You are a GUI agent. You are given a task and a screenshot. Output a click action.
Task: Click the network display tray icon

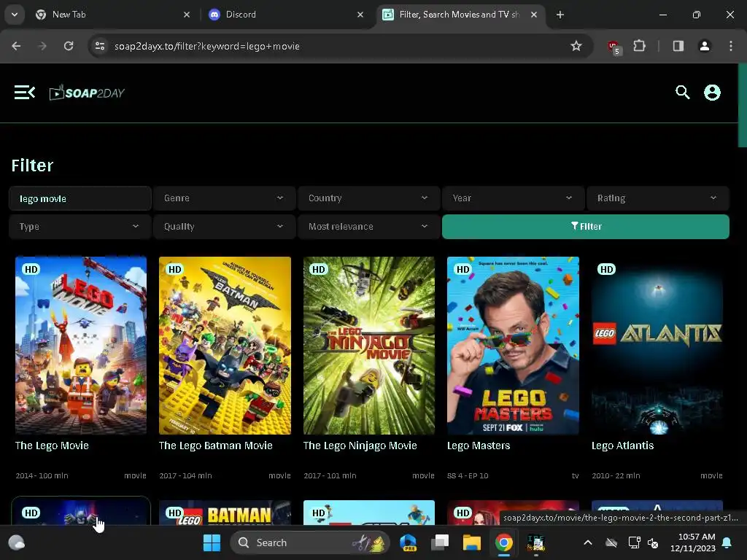click(634, 542)
